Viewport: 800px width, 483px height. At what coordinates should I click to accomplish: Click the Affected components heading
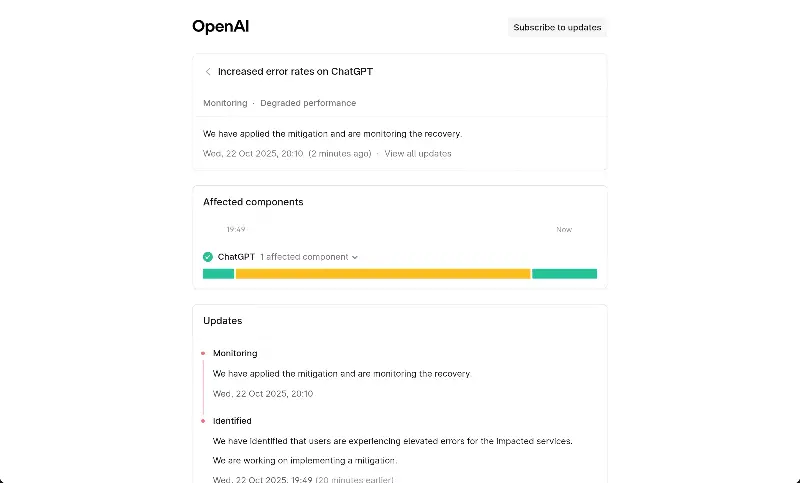pos(253,202)
